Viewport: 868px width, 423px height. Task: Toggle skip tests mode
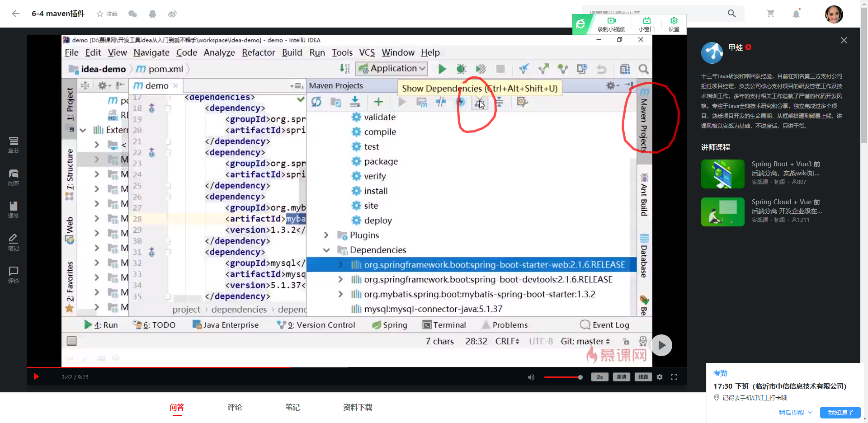tap(460, 102)
